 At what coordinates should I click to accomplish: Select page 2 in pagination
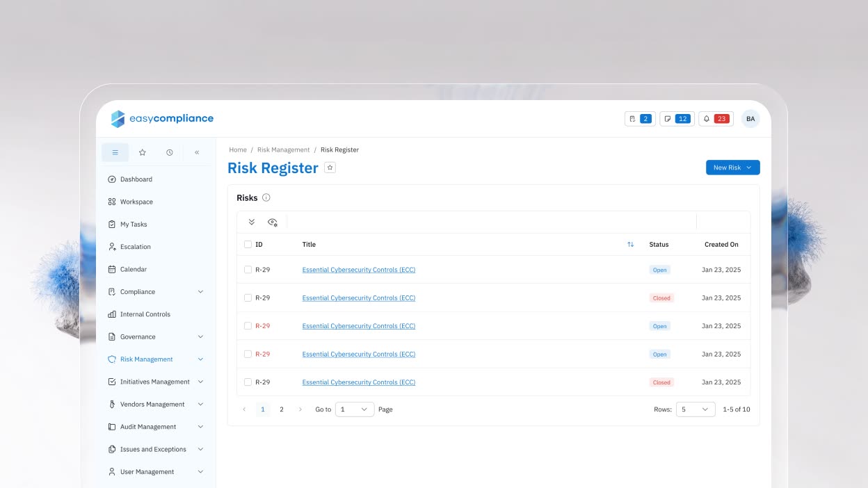click(282, 409)
